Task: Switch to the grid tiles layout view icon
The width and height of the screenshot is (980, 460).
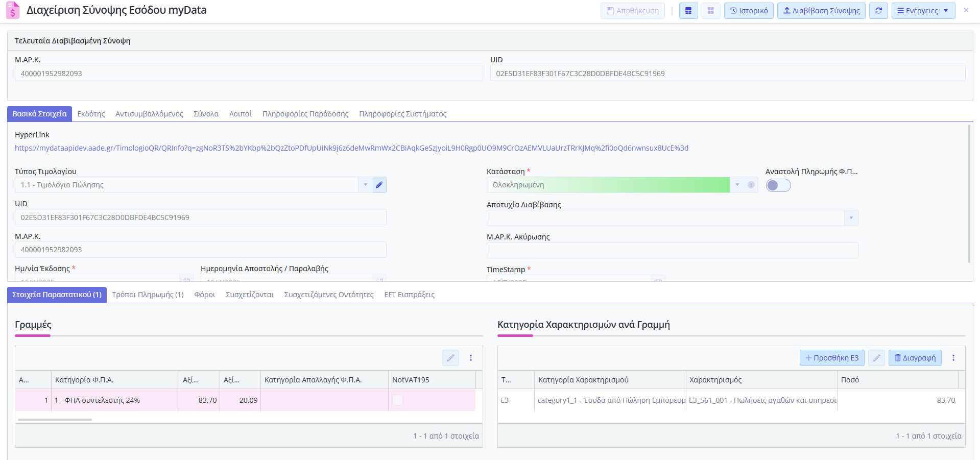Action: (x=710, y=11)
